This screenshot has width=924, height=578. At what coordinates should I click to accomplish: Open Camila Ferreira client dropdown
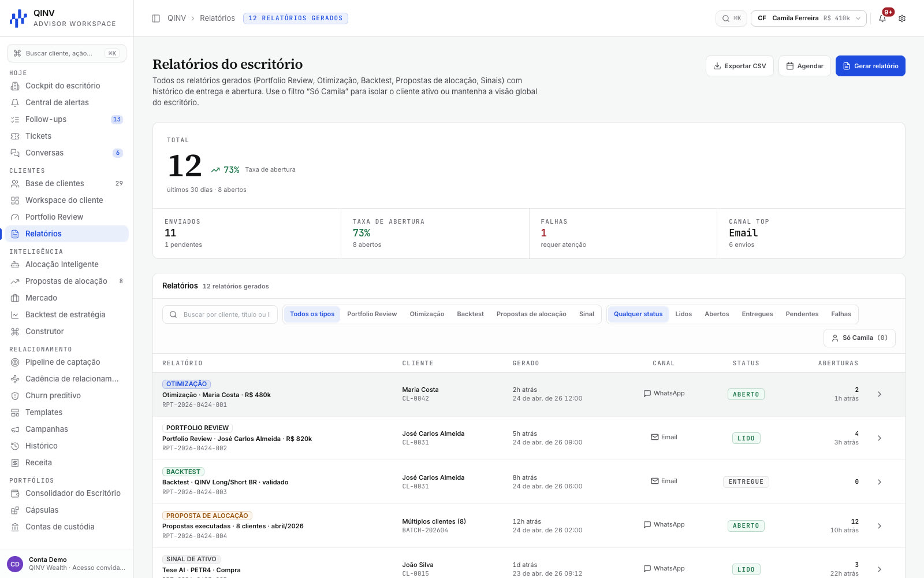(808, 18)
